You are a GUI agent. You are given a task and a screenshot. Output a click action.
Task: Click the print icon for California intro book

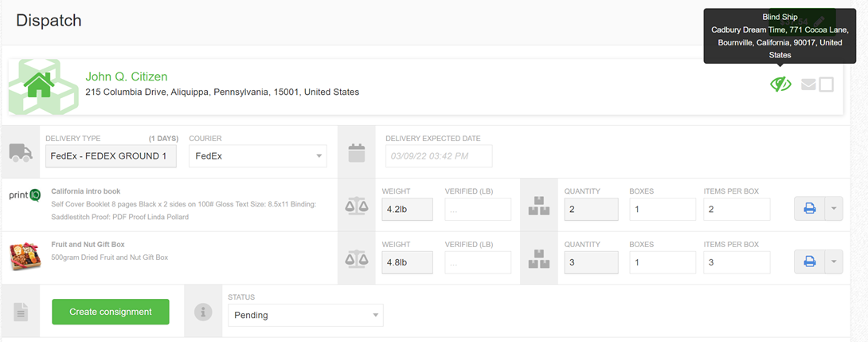(x=809, y=209)
